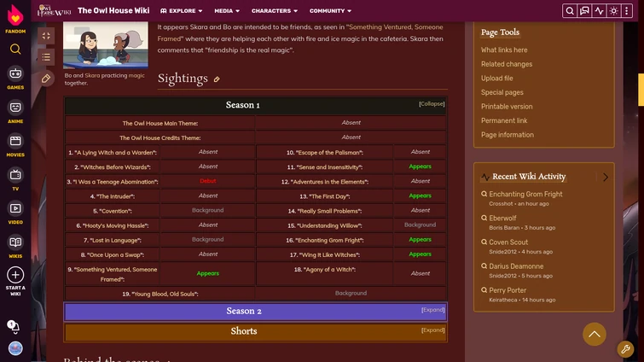Click the edit pencil beside Sightings heading
This screenshot has height=362, width=644.
click(x=217, y=79)
